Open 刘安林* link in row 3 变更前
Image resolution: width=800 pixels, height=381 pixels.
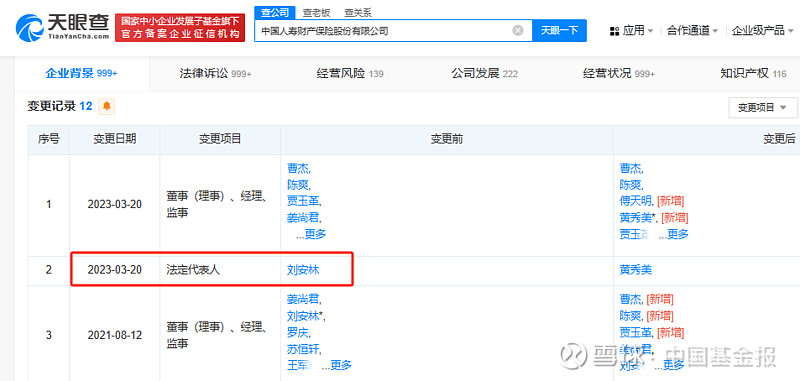click(304, 316)
